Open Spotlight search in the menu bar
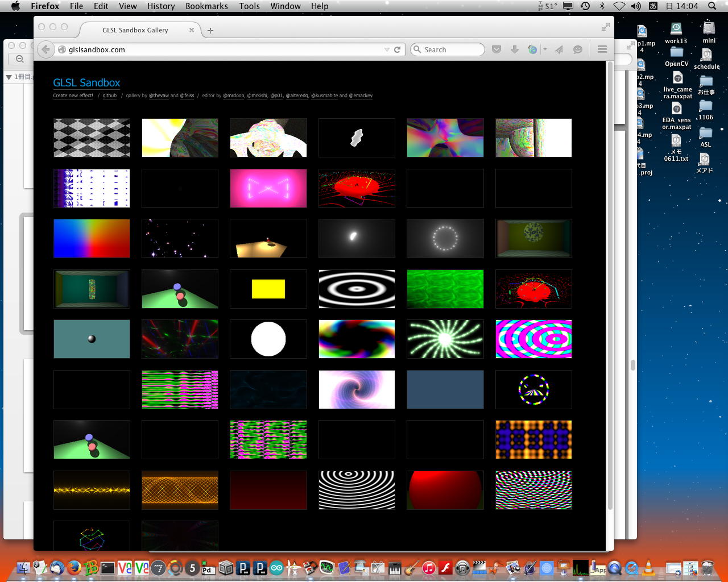Image resolution: width=728 pixels, height=582 pixels. [712, 6]
